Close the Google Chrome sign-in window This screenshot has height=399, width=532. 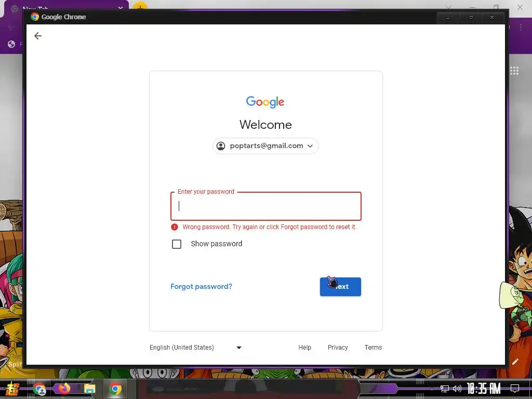(x=492, y=18)
